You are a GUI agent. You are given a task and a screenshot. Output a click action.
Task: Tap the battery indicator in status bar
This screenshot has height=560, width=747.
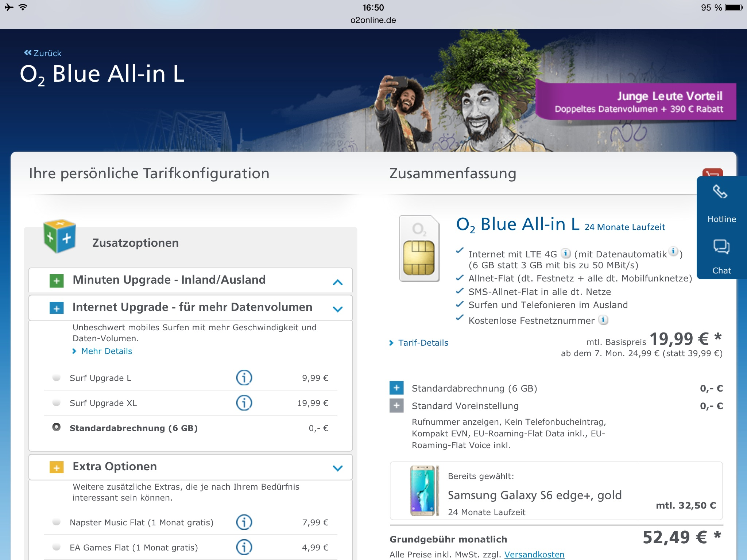tap(734, 7)
